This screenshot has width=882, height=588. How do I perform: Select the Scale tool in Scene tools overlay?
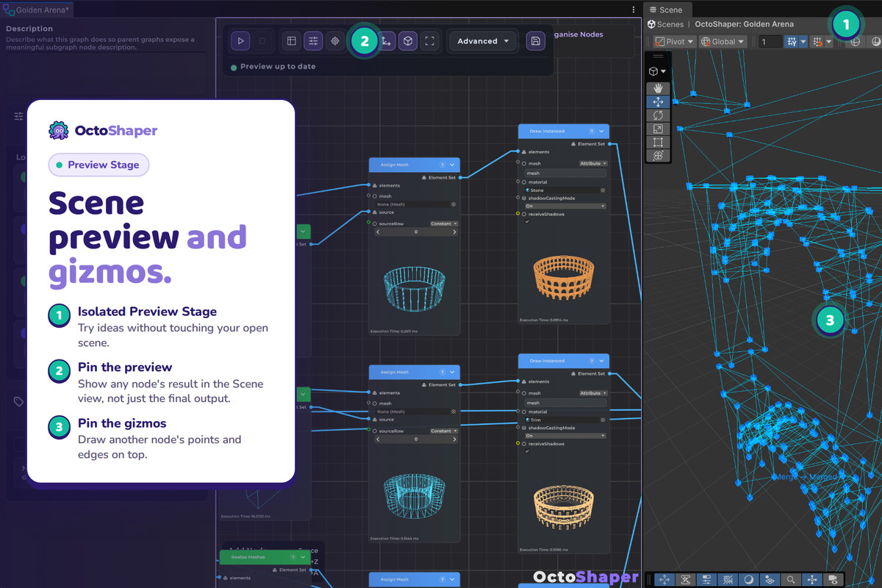(658, 129)
